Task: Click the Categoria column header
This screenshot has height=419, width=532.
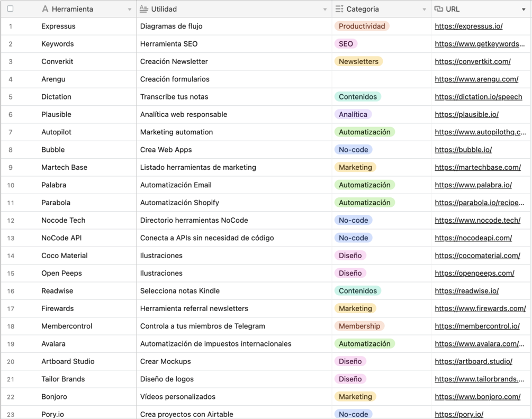Action: (x=381, y=9)
